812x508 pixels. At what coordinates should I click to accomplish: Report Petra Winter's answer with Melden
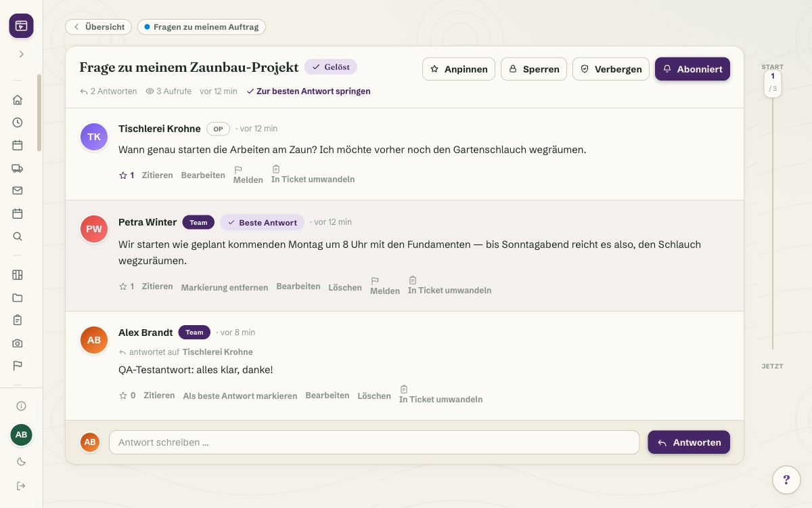click(x=385, y=286)
